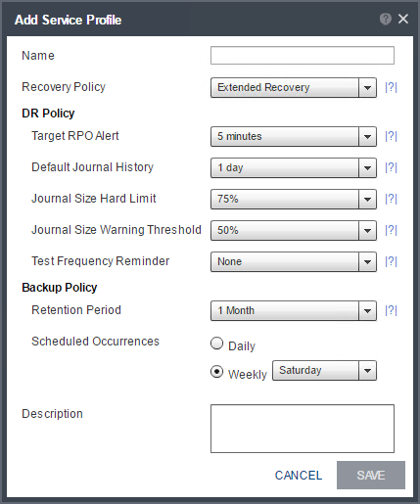Click the Name input field
Image resolution: width=420 pixels, height=504 pixels.
[x=303, y=56]
